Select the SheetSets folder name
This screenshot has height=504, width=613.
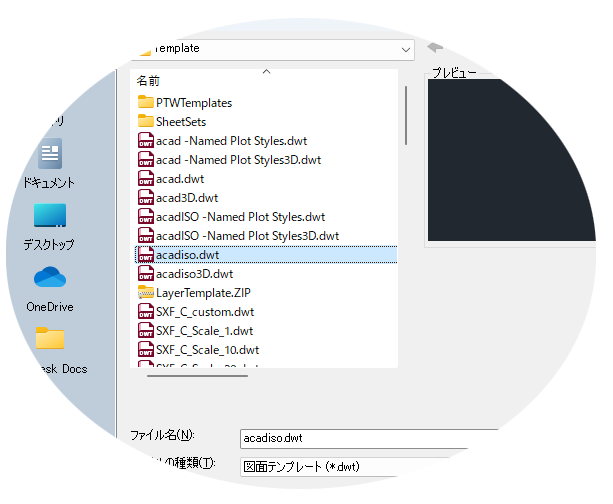[181, 122]
